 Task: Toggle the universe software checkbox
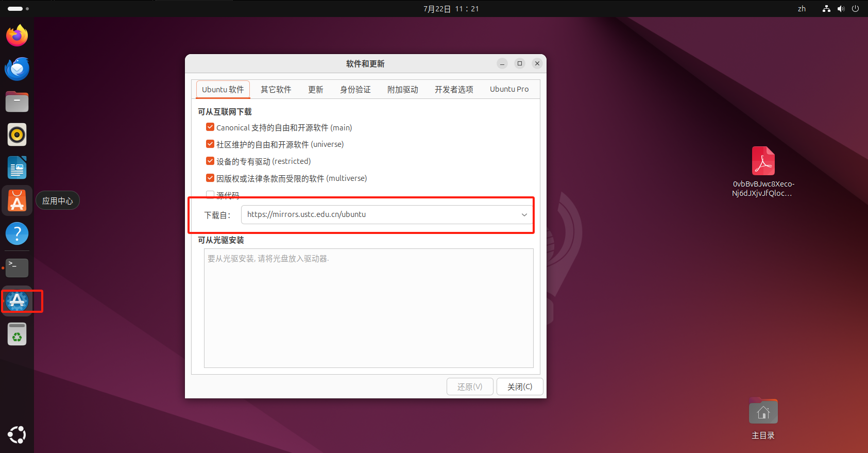point(210,144)
